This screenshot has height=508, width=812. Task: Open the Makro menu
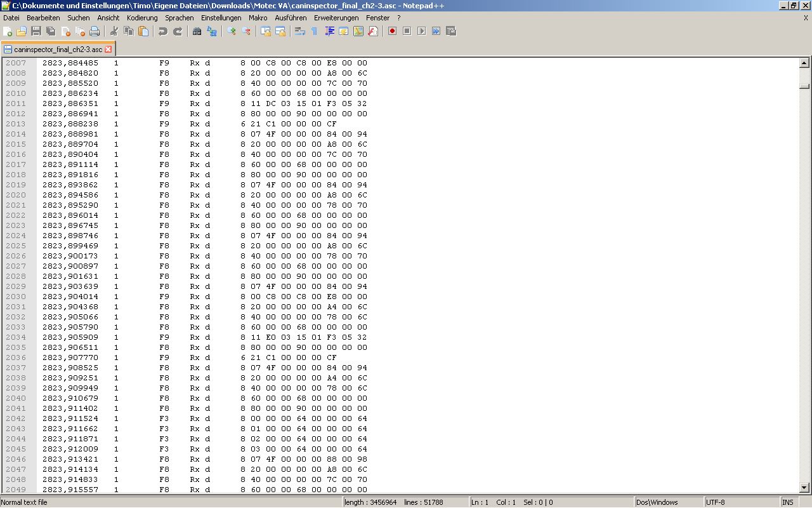[258, 18]
